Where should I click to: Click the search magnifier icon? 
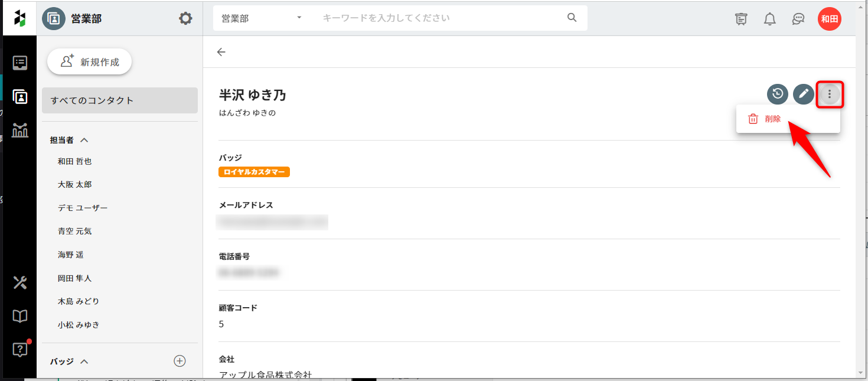[572, 18]
